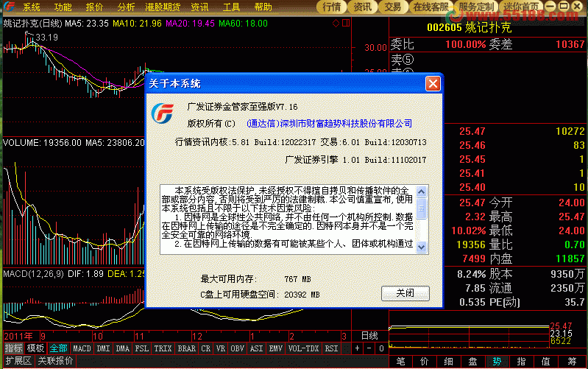
Task: Open the 资讯 menu
Action: (x=199, y=7)
